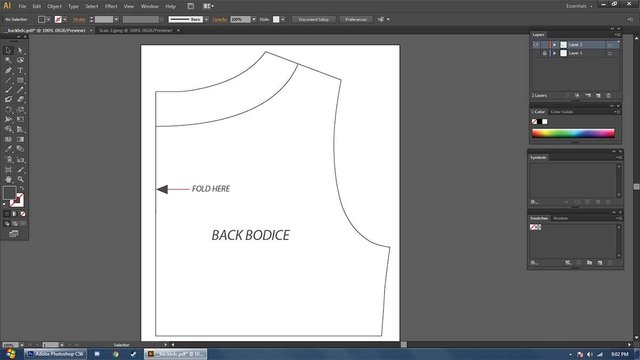Expand Layer 1 disclosure triangle

pyautogui.click(x=554, y=53)
